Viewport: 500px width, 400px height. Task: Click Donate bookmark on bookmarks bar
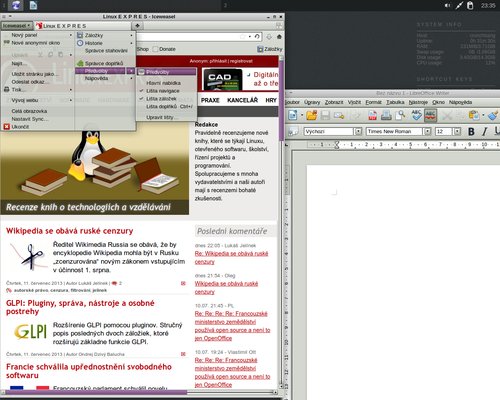click(x=164, y=49)
